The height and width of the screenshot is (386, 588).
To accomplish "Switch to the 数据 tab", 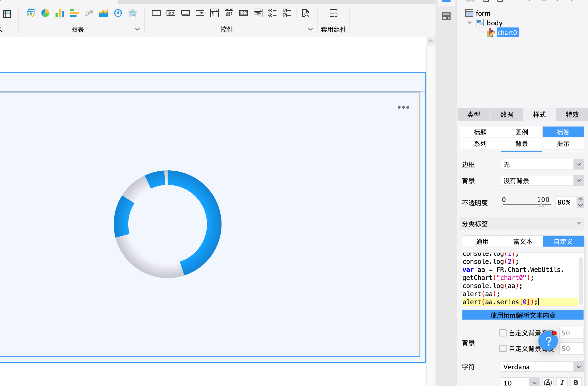I will (507, 114).
